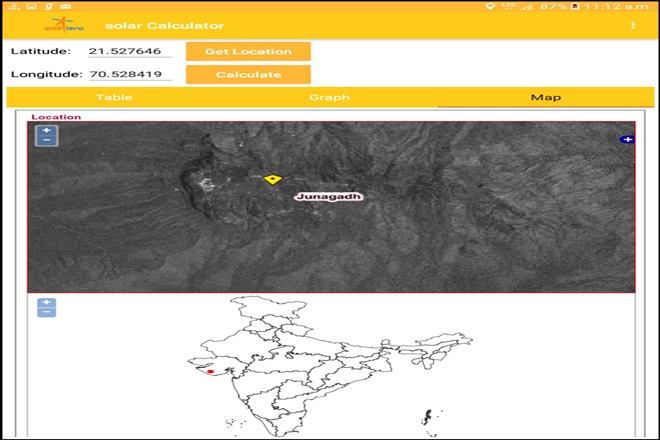Zoom out on the satellite map
This screenshot has width=660, height=440.
pos(47,141)
